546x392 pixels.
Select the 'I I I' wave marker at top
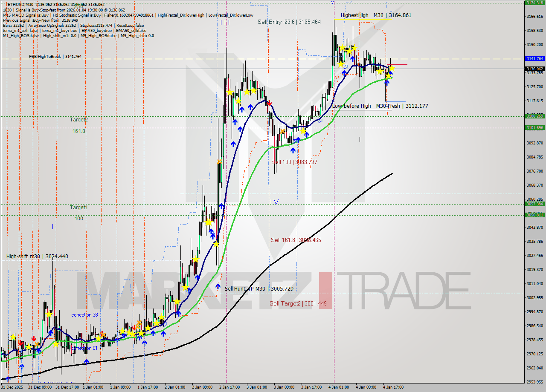tap(225, 23)
